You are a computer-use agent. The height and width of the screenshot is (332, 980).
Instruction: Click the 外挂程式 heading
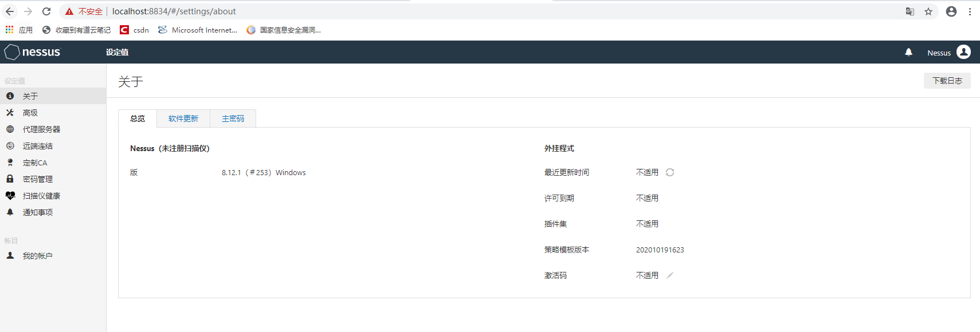coord(559,148)
